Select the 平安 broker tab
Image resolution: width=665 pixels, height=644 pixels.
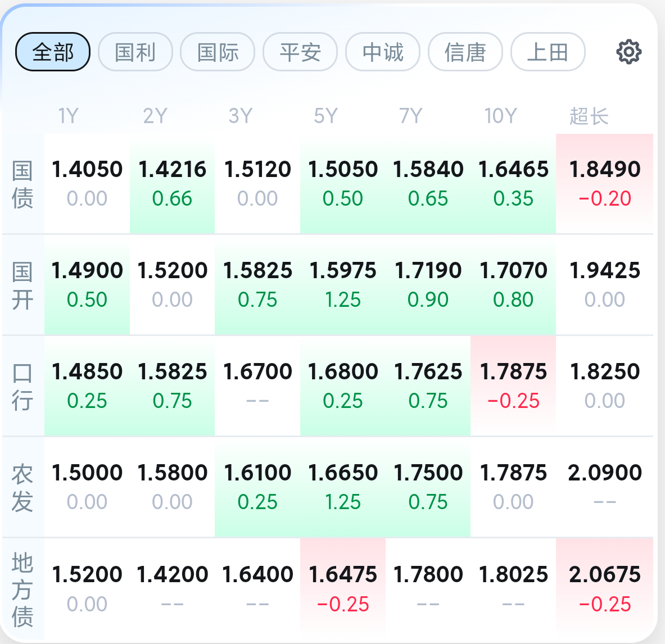tap(300, 52)
